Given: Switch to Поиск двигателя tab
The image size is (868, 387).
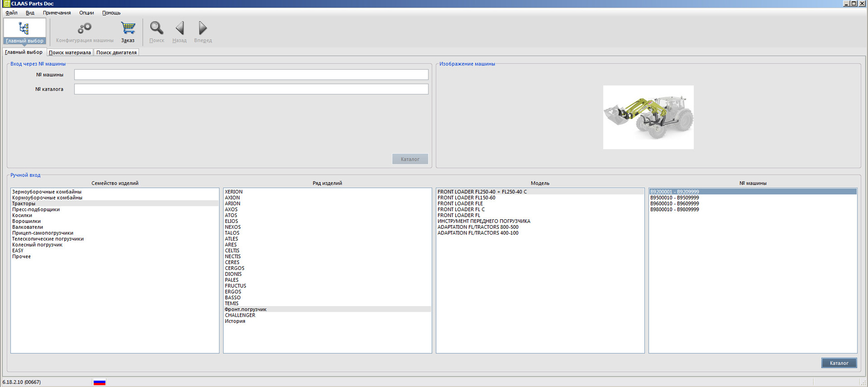Looking at the screenshot, I should [x=116, y=53].
